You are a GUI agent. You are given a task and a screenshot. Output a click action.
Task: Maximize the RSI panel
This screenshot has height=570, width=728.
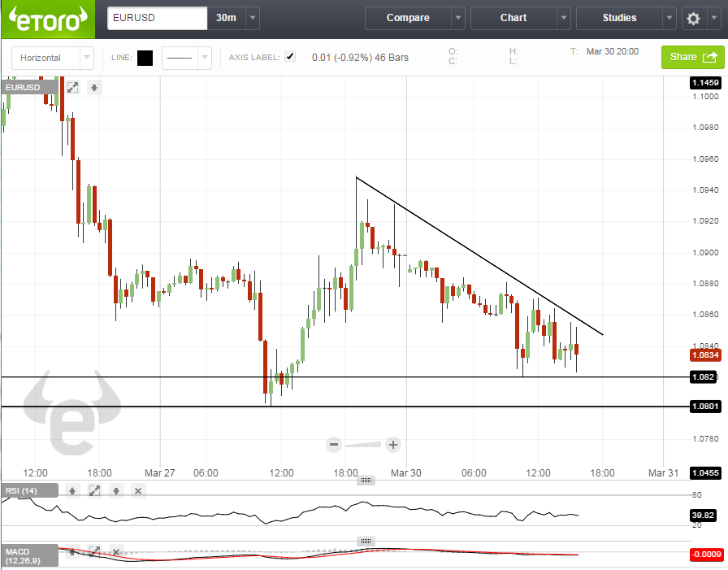[94, 490]
